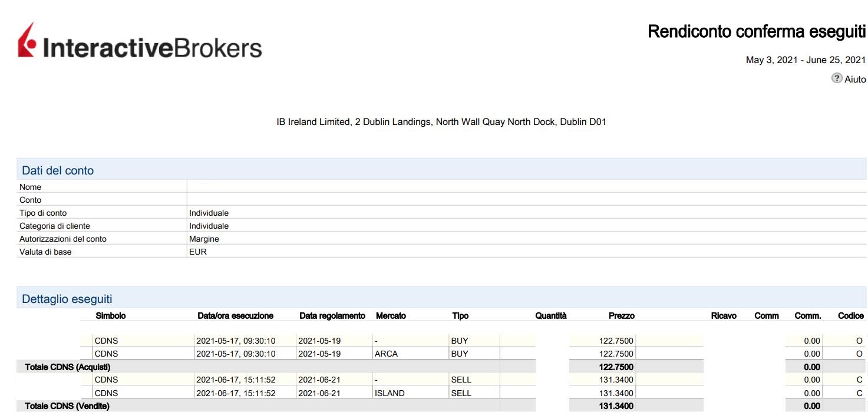Screen dimensions: 868x412
Task: Select the Tipo di conto label
Action: click(x=43, y=213)
